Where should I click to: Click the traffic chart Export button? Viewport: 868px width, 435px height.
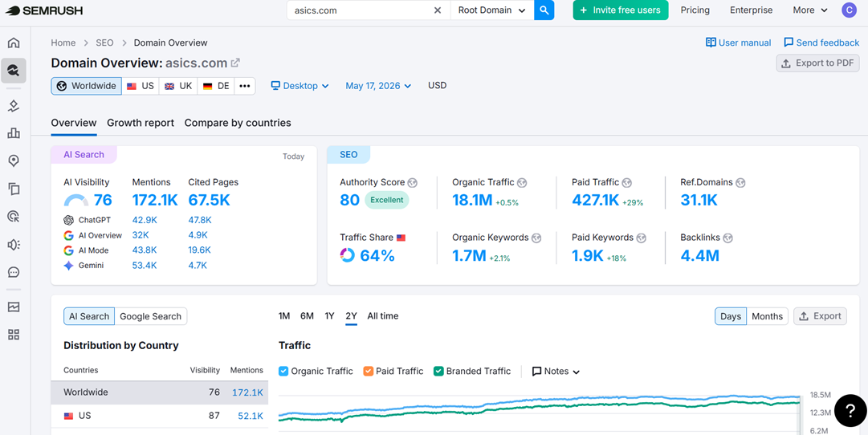click(x=820, y=316)
